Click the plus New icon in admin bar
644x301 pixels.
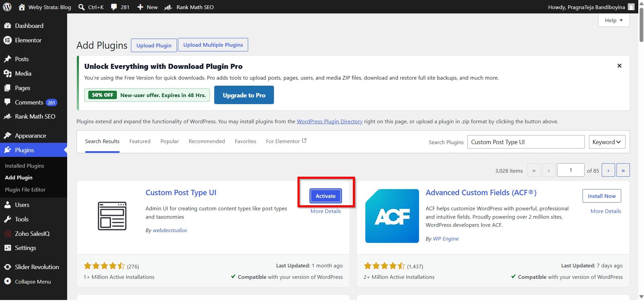[x=140, y=7]
